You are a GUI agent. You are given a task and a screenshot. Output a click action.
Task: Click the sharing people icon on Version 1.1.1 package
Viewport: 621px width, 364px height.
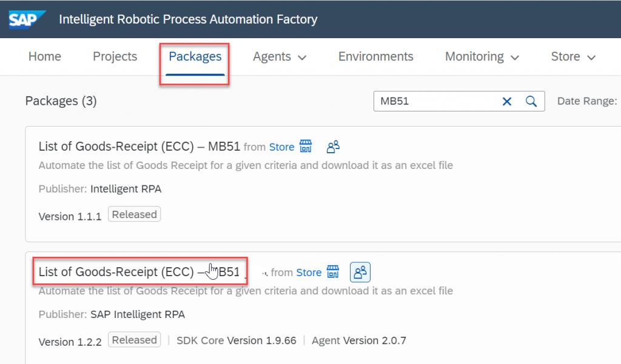coord(333,147)
